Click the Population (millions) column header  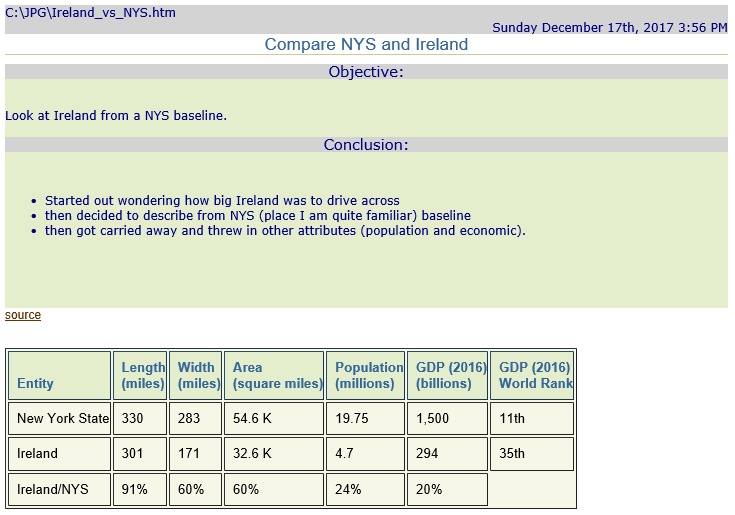tap(365, 375)
